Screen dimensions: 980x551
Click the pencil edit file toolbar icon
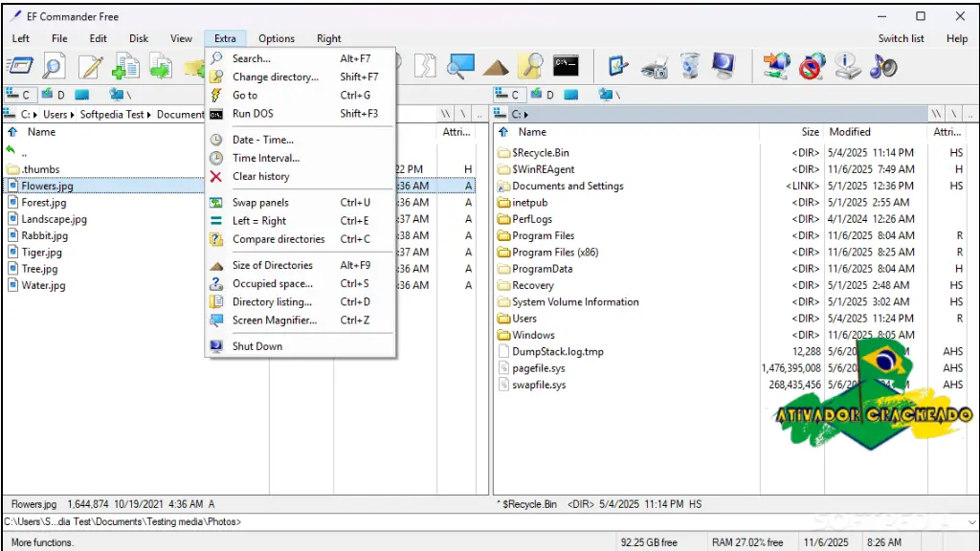tap(90, 66)
